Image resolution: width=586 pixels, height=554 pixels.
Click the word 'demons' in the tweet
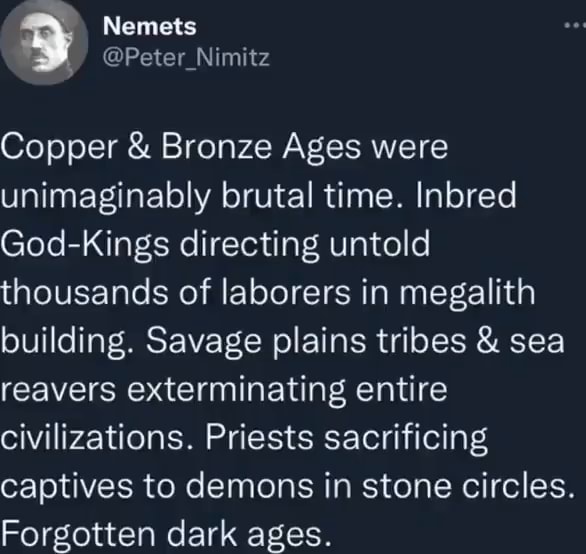pos(250,486)
